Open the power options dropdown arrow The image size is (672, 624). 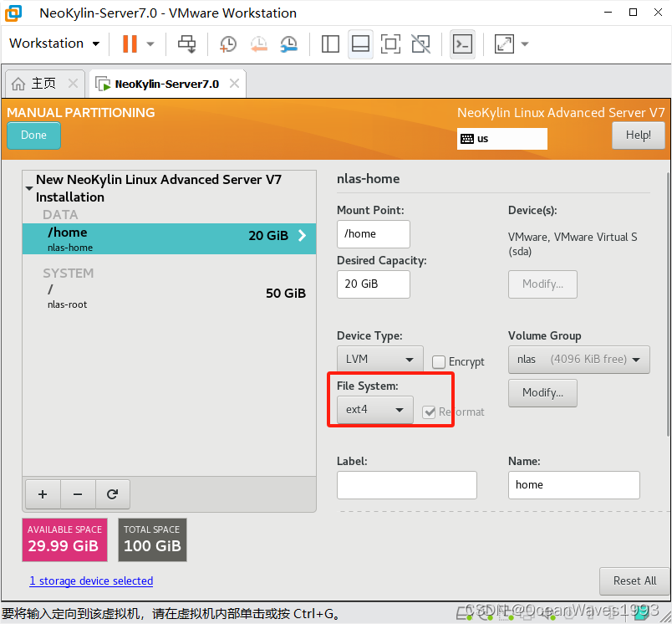tap(150, 43)
